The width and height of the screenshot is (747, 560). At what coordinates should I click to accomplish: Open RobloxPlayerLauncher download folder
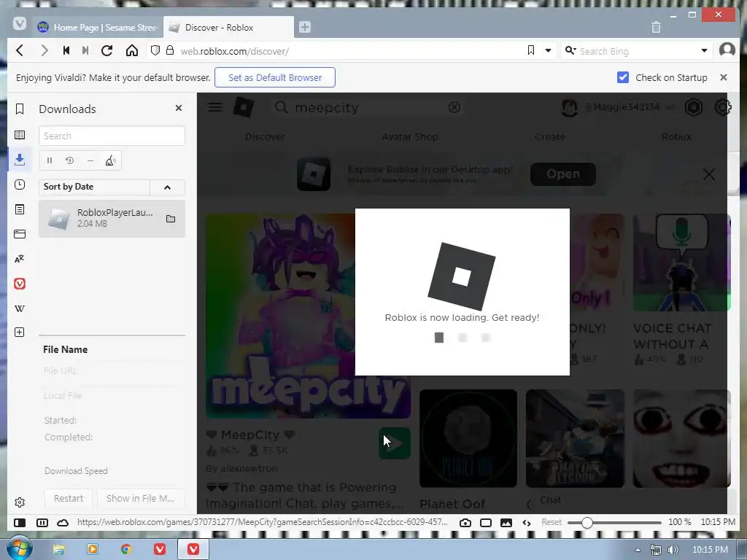[171, 219]
